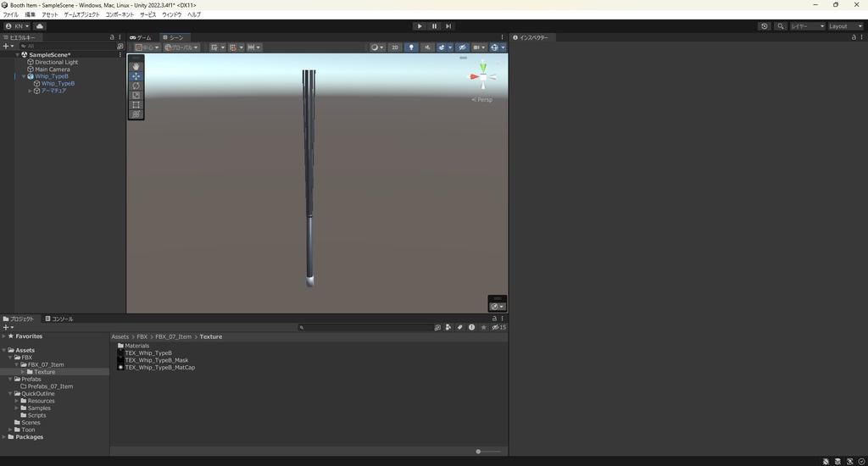Open the コンポーネント menu
This screenshot has width=868, height=466.
[x=120, y=14]
